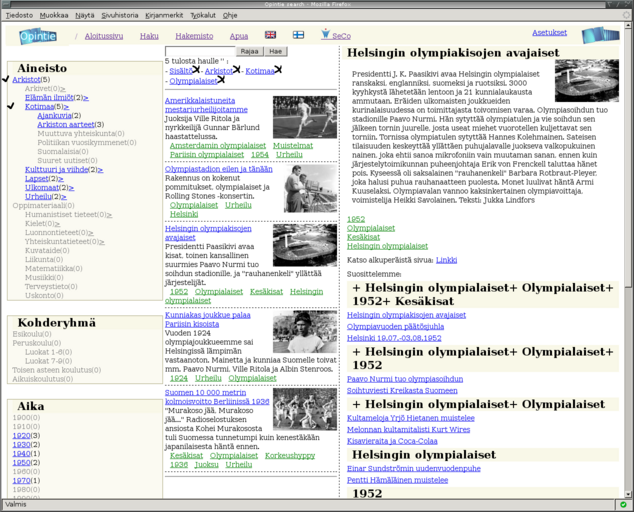
Task: Switch language with the Finnish flag icon
Action: pyautogui.click(x=298, y=35)
